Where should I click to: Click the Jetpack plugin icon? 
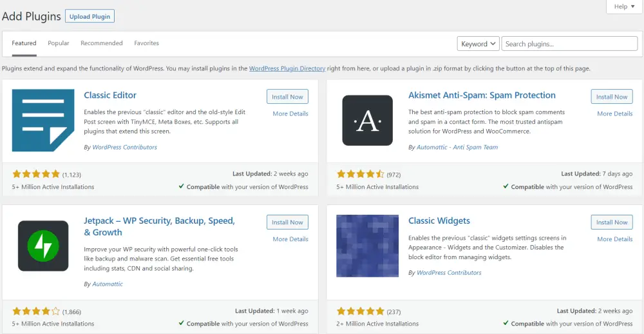pos(43,246)
